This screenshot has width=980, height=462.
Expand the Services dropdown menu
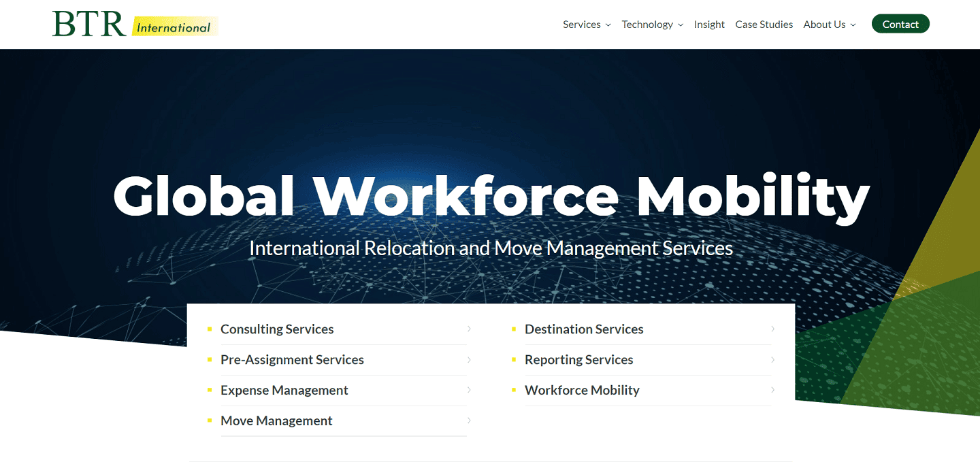(x=587, y=24)
